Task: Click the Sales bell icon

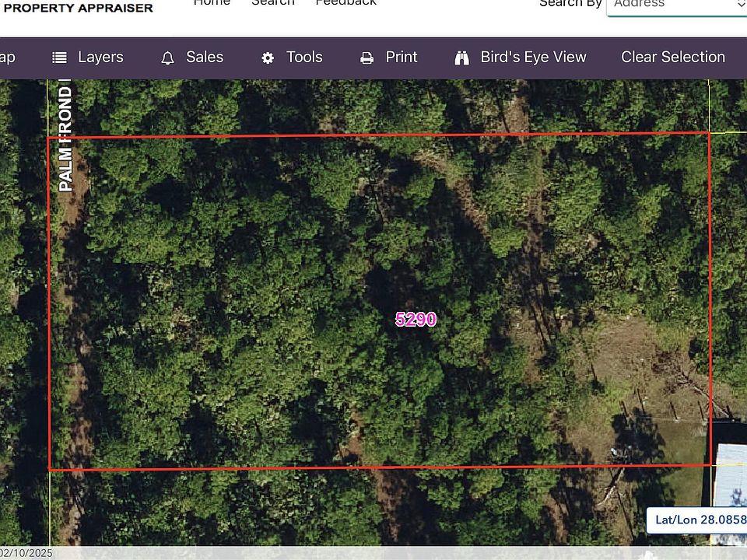Action: (x=167, y=58)
